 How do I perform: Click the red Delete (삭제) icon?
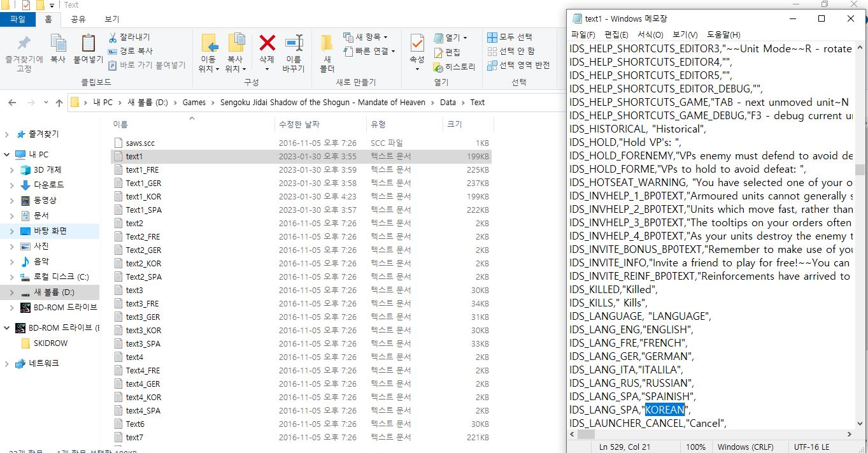pyautogui.click(x=267, y=43)
